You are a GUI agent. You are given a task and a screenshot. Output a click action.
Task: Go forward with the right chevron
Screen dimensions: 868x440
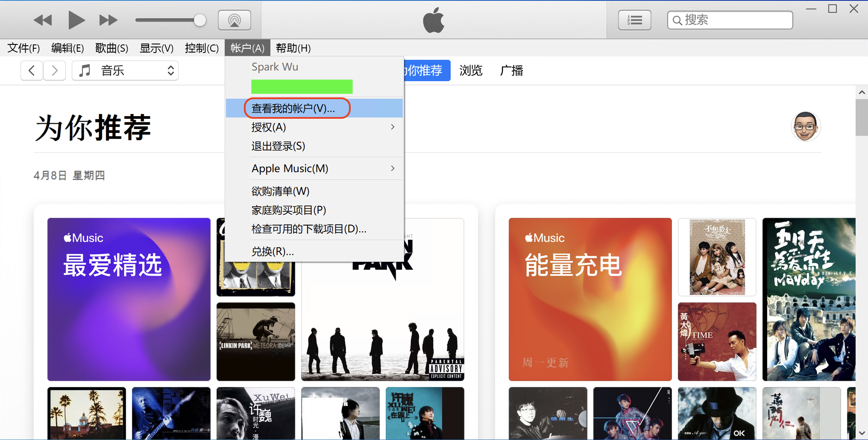(55, 70)
